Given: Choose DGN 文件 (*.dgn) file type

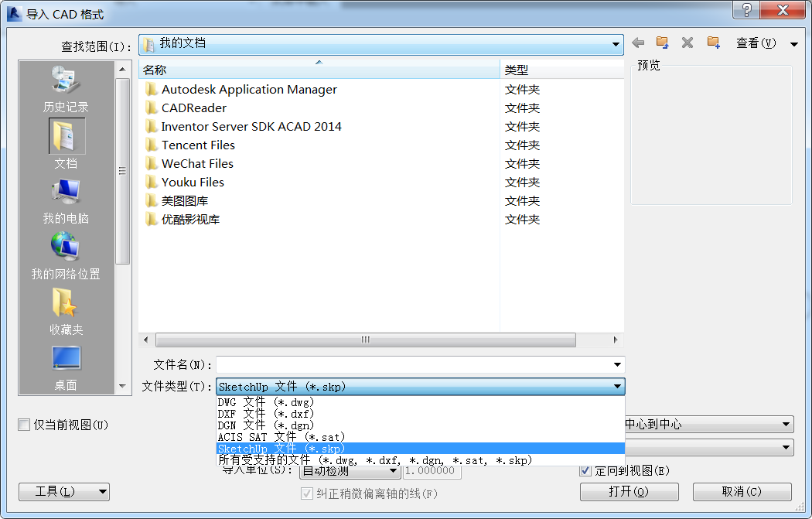Looking at the screenshot, I should [421, 425].
